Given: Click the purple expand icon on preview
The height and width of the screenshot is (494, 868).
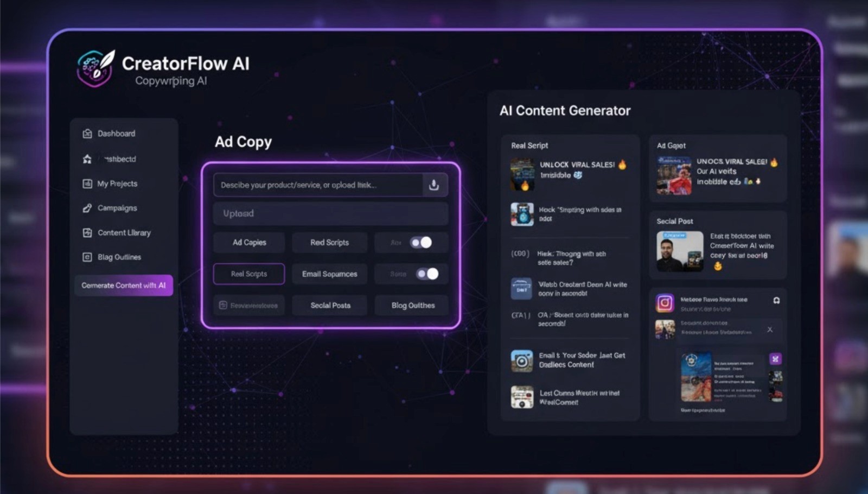Looking at the screenshot, I should tap(775, 359).
